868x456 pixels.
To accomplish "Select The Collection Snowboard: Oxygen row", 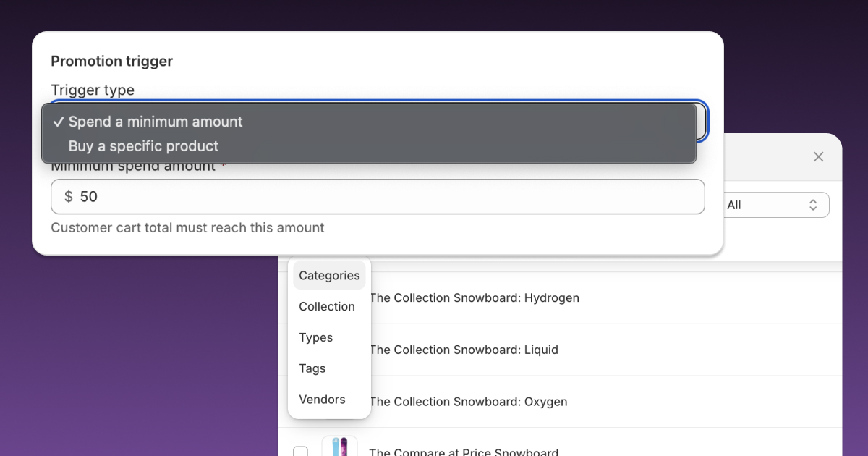I will 468,402.
